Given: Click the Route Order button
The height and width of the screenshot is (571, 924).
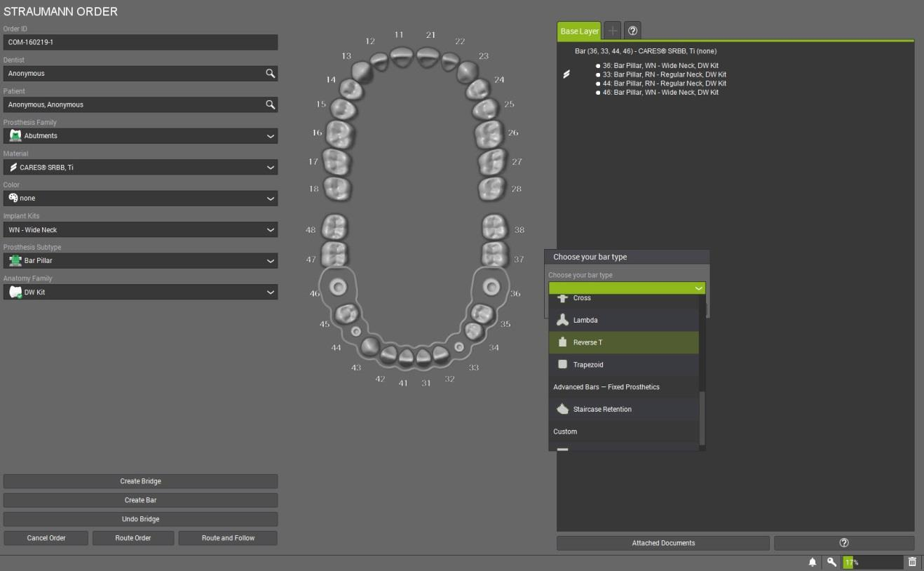Looking at the screenshot, I should [133, 538].
